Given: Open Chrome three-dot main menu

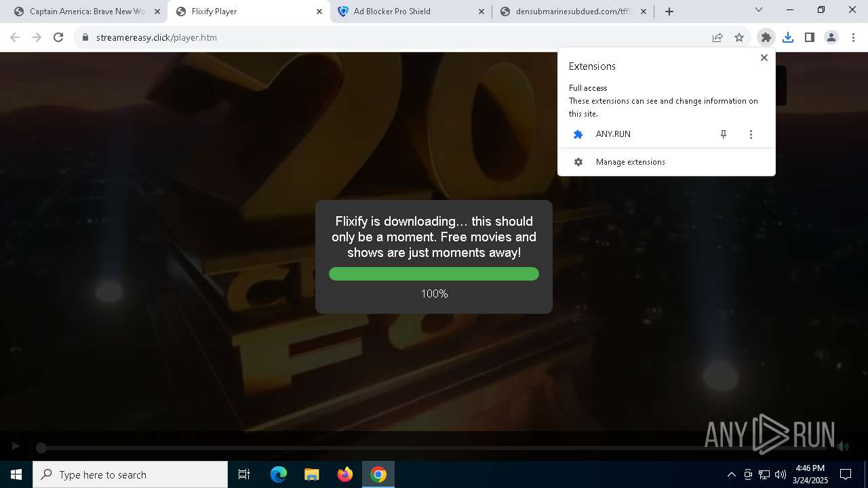Looking at the screenshot, I should 853,37.
